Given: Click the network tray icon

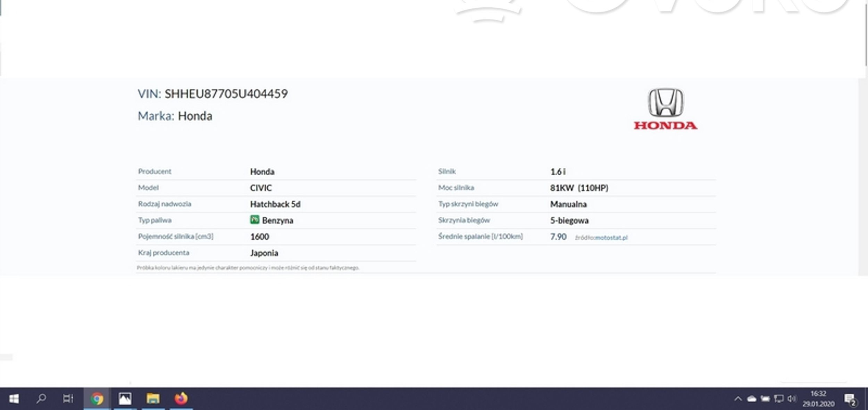Looking at the screenshot, I should click(x=778, y=399).
